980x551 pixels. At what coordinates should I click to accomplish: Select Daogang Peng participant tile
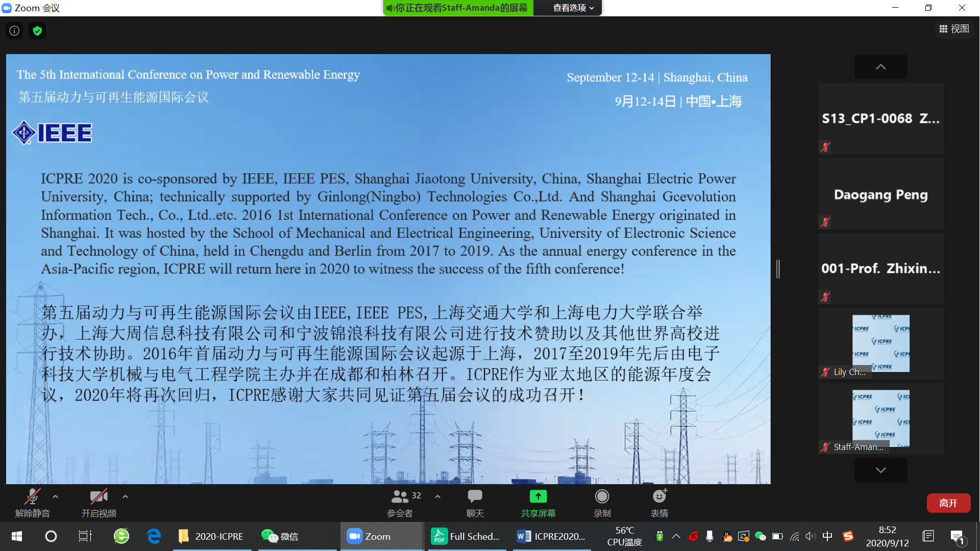pyautogui.click(x=880, y=194)
